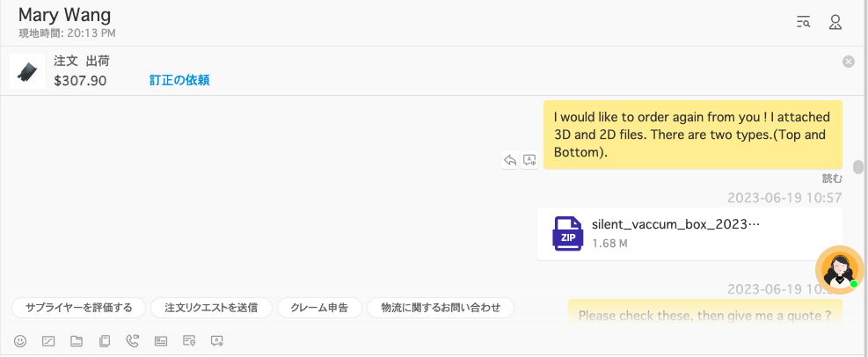
Task: Click the voice and video call icon
Action: pos(132,341)
